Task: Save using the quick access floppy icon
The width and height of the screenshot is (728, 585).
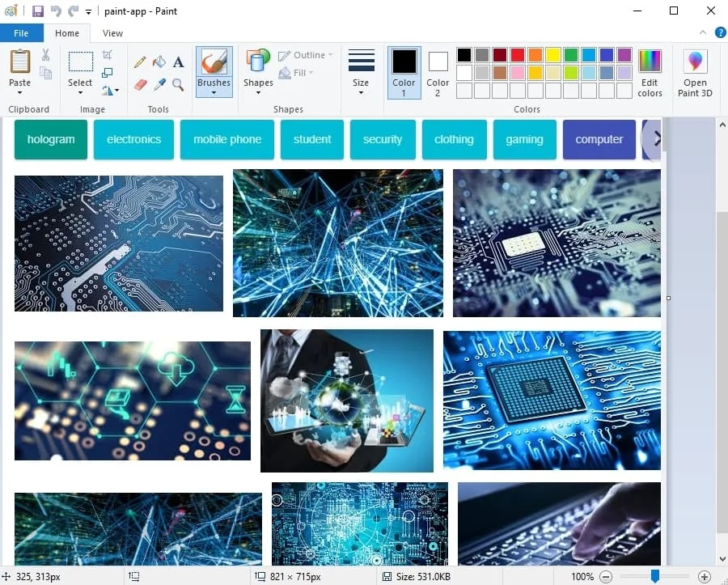Action: (37, 11)
